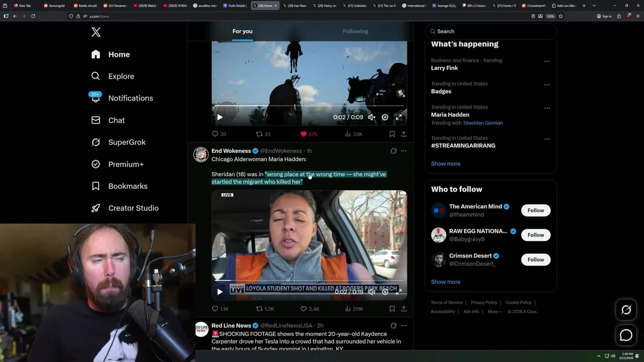Viewport: 644px width, 362px height.
Task: Follow Crimson Desert account
Action: click(536, 259)
